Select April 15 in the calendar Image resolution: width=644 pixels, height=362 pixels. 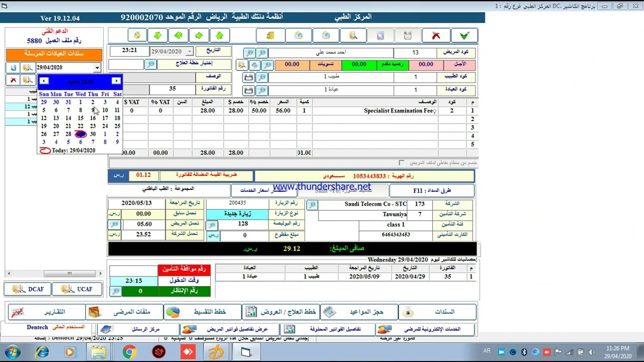(80, 118)
